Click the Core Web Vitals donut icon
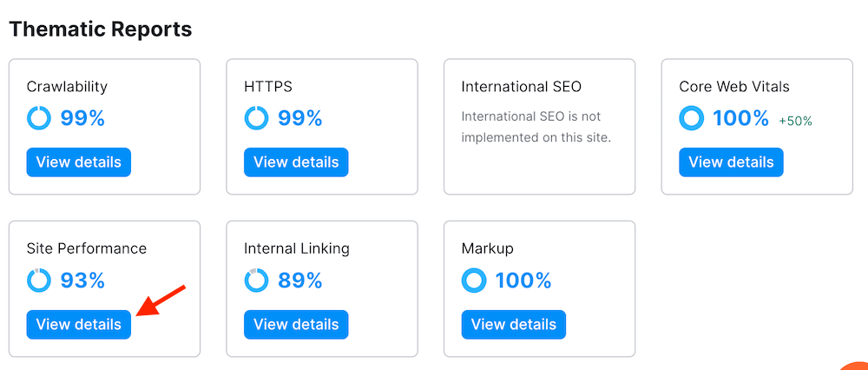The width and height of the screenshot is (868, 370). 692,118
